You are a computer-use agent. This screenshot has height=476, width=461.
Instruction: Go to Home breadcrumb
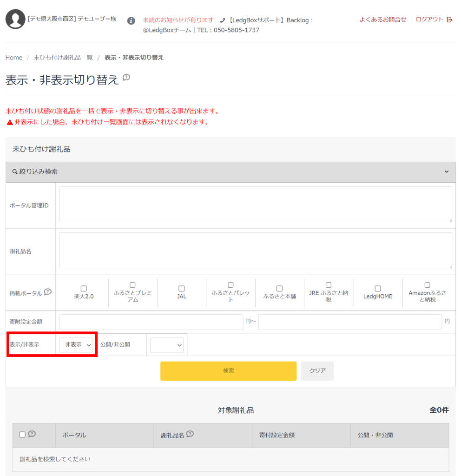tap(14, 58)
